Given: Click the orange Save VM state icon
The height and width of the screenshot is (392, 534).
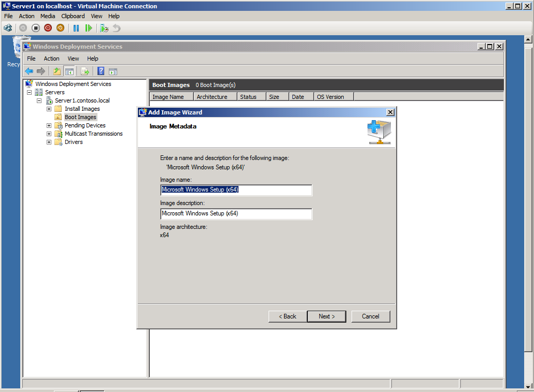Looking at the screenshot, I should 60,28.
